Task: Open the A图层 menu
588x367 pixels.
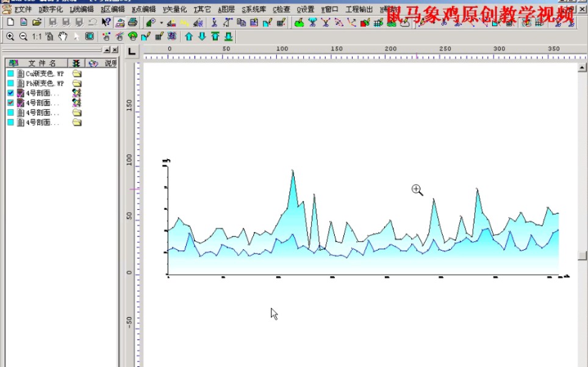Action: tap(226, 9)
